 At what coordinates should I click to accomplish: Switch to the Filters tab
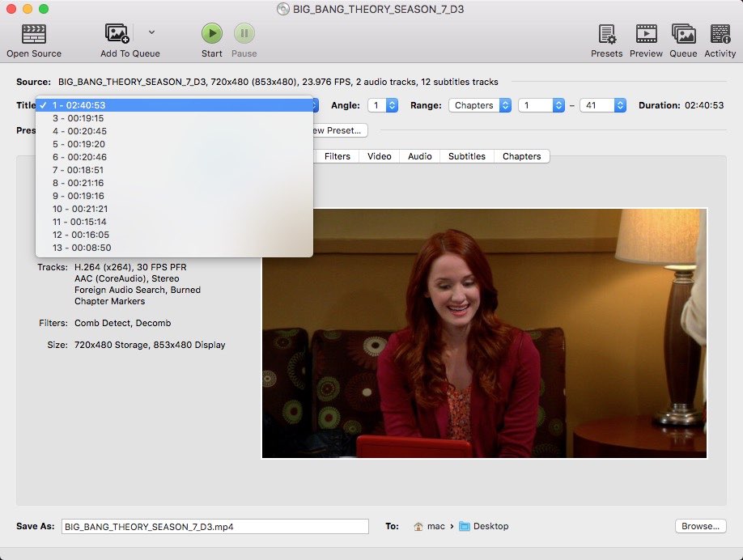(338, 156)
